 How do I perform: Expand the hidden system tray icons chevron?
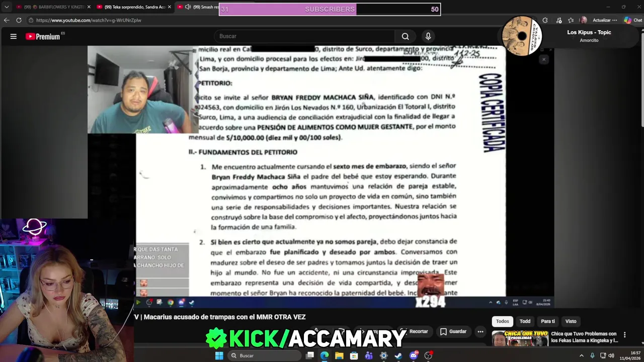pos(582,355)
